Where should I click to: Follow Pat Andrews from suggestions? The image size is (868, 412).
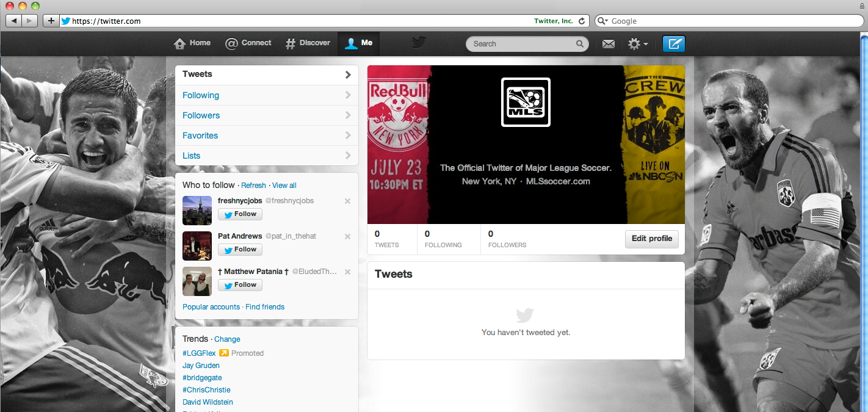(239, 249)
